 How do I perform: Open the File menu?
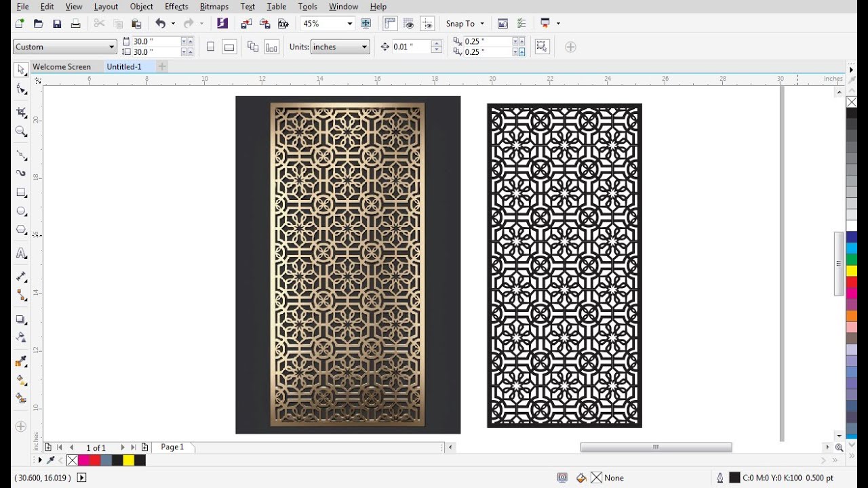(22, 6)
